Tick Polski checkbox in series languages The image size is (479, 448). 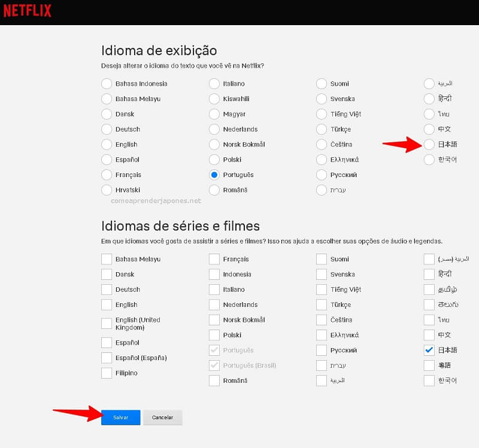(x=214, y=335)
